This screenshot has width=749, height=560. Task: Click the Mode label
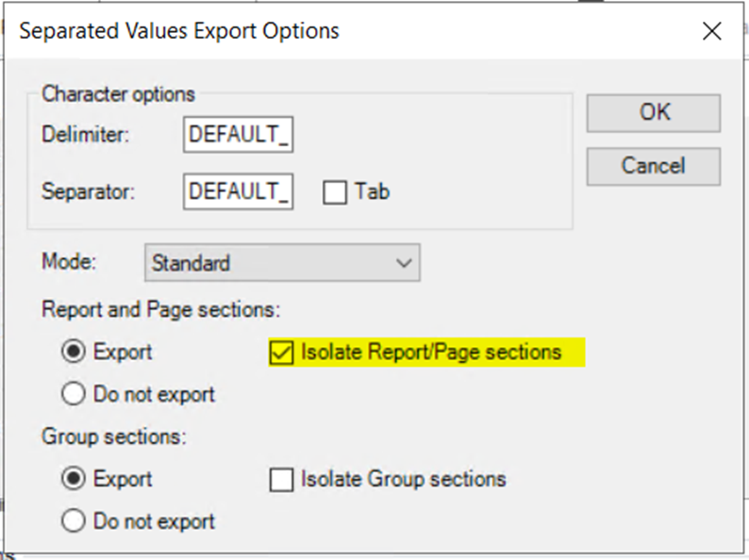pyautogui.click(x=68, y=263)
